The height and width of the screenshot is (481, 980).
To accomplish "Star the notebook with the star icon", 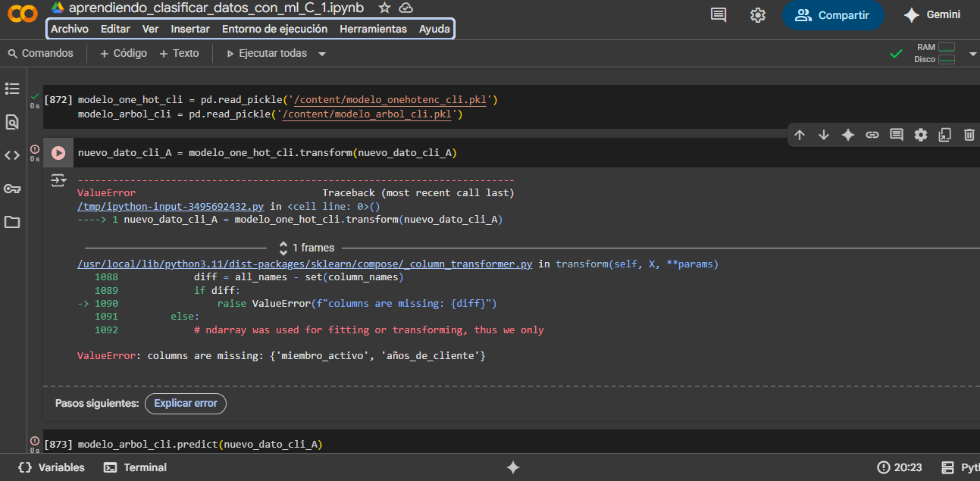I will tap(384, 8).
